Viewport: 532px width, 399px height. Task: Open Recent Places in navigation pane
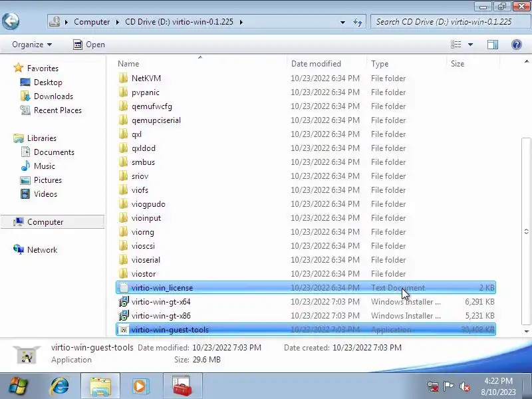point(51,110)
